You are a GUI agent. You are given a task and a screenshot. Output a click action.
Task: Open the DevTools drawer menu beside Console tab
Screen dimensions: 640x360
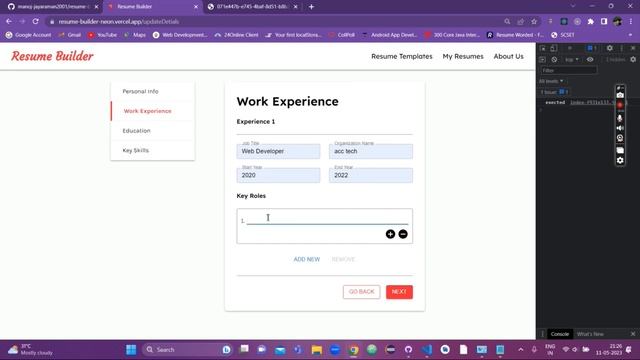[x=542, y=334]
